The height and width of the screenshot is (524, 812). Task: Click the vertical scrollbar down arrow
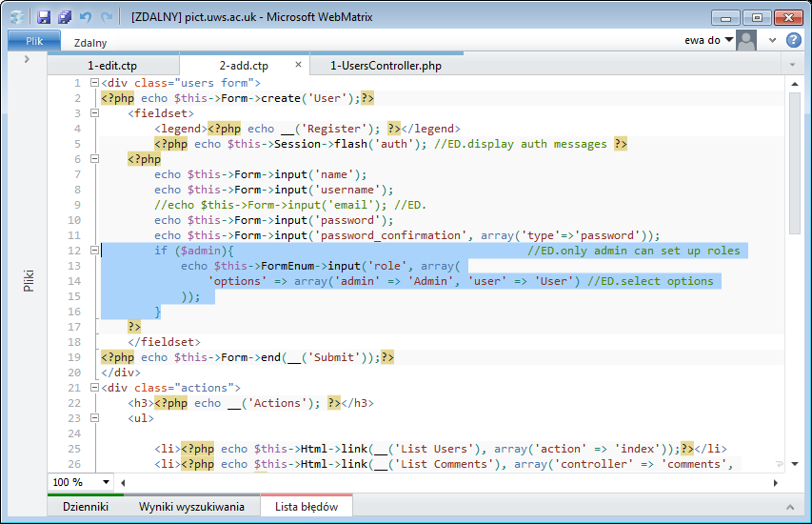tap(795, 464)
